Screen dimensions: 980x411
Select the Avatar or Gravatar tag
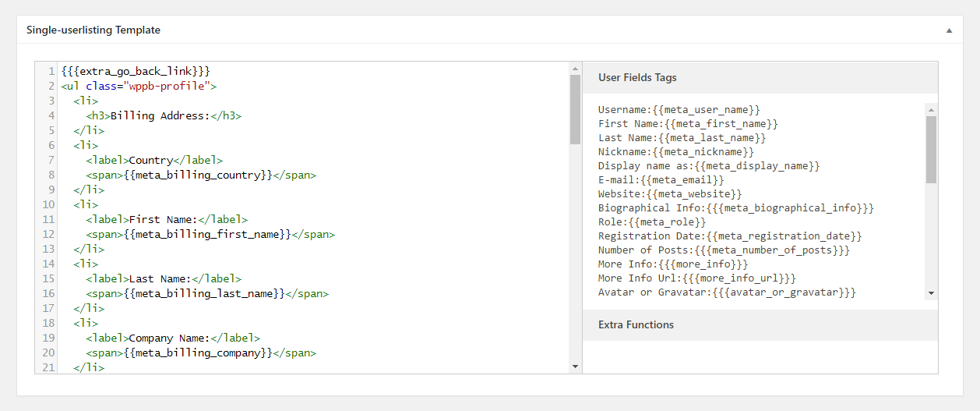(x=727, y=292)
